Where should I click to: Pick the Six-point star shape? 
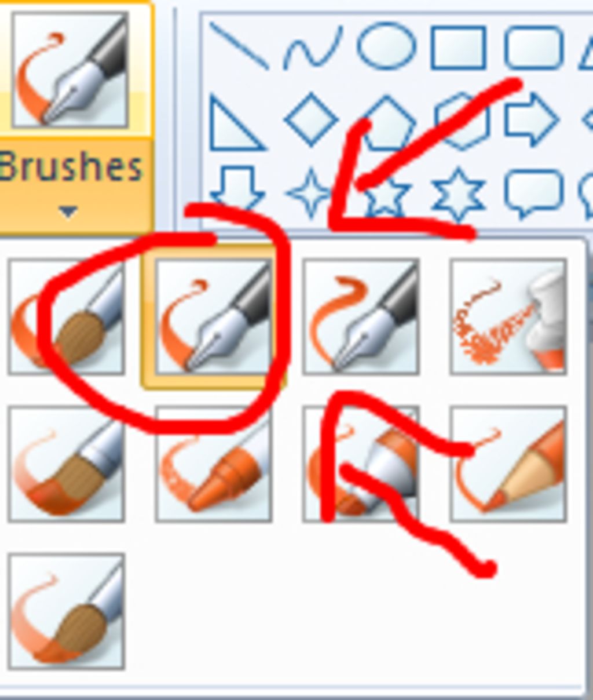pos(459,195)
